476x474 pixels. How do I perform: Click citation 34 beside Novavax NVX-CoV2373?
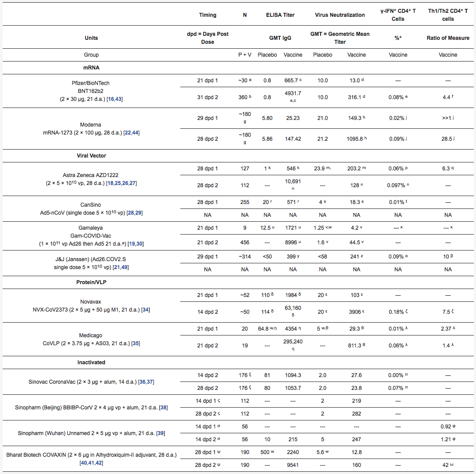coord(145,310)
